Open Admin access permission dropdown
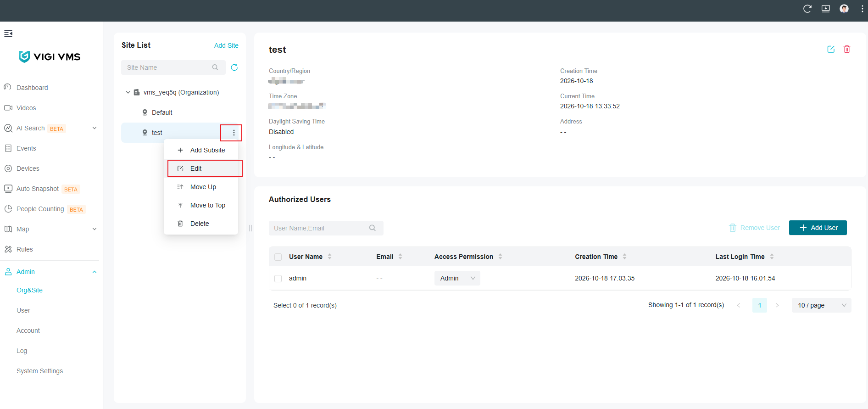This screenshot has height=409, width=868. tap(457, 278)
